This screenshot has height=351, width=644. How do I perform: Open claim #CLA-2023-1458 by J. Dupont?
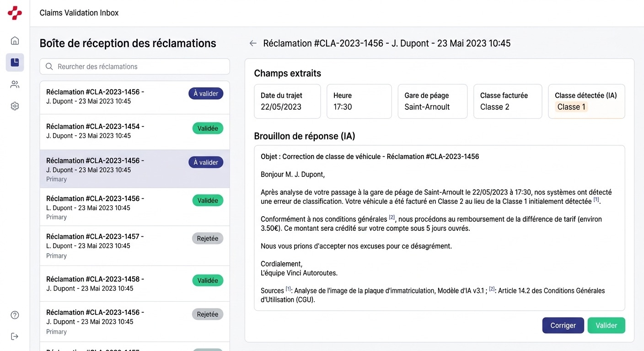point(134,283)
